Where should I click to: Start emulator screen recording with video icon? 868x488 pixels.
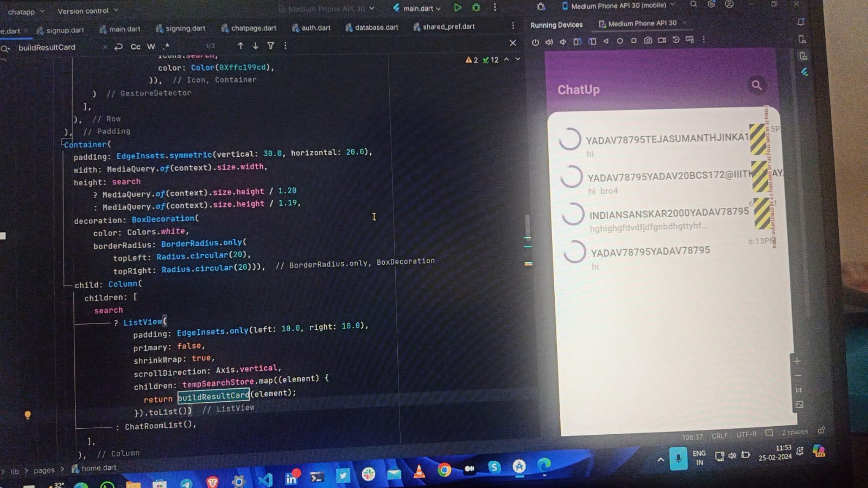click(x=662, y=40)
